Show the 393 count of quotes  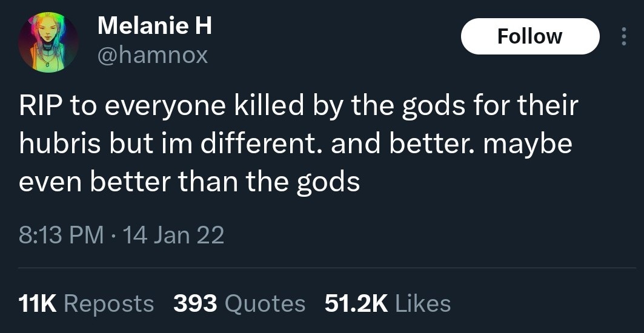[195, 303]
